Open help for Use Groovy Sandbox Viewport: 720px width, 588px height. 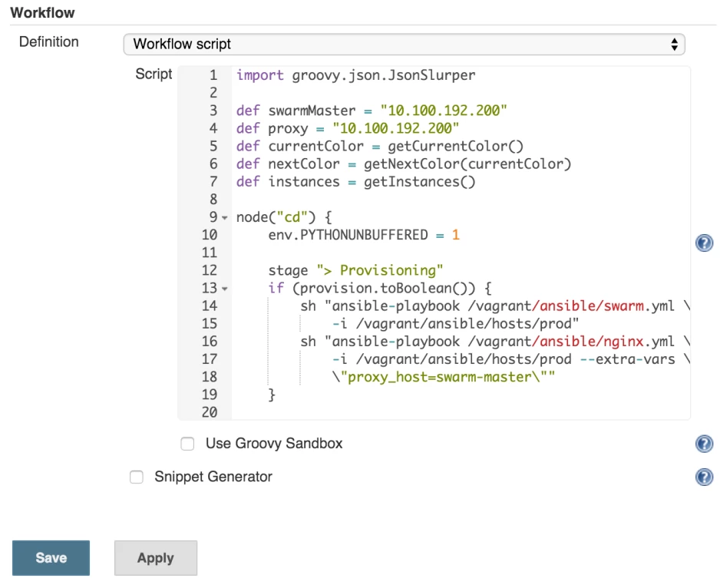click(704, 444)
